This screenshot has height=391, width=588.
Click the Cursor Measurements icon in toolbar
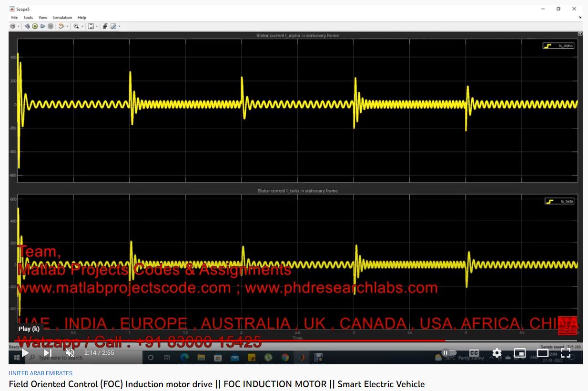(x=113, y=26)
